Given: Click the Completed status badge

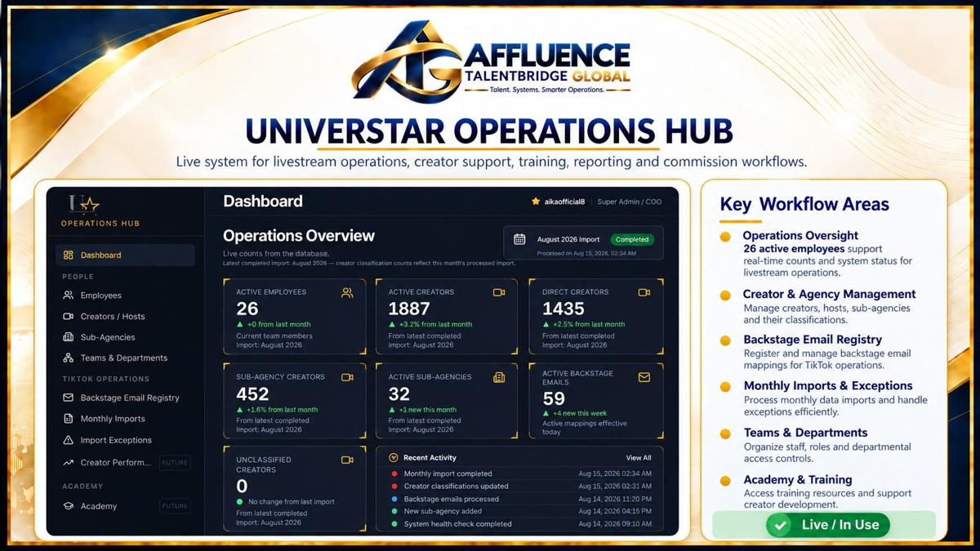Looking at the screenshot, I should point(632,239).
